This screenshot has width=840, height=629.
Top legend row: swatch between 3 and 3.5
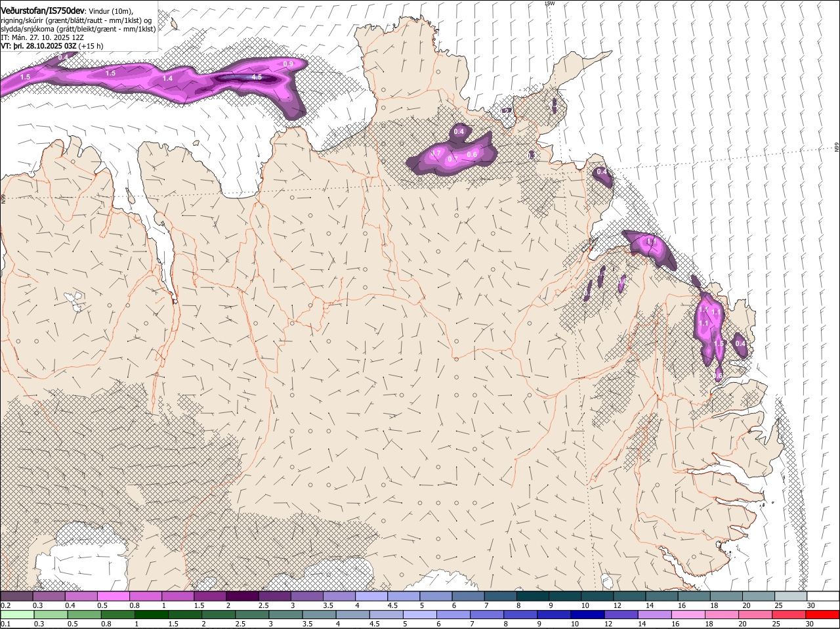(307, 596)
